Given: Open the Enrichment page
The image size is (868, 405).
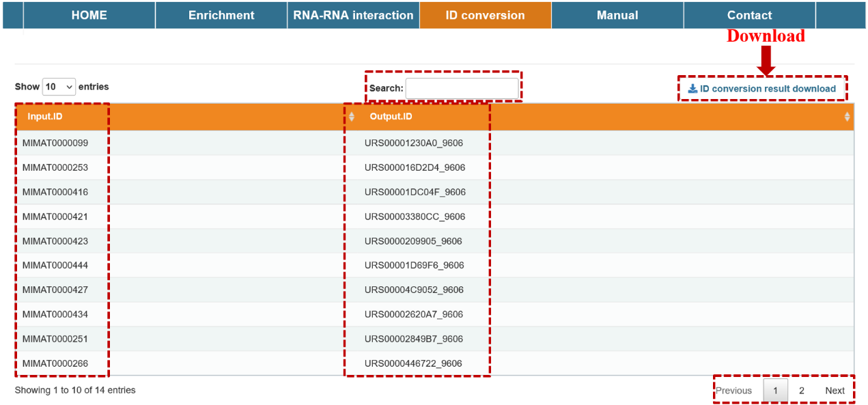Looking at the screenshot, I should [x=221, y=14].
